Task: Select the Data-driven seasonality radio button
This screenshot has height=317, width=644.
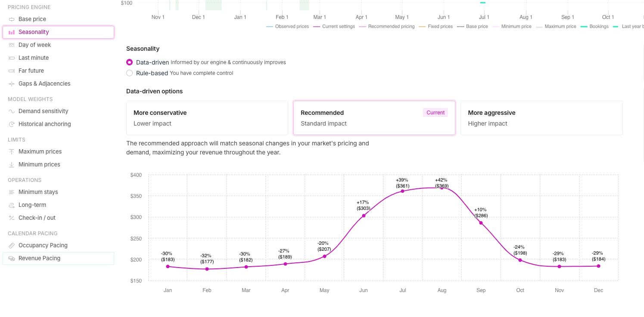Action: pyautogui.click(x=129, y=62)
